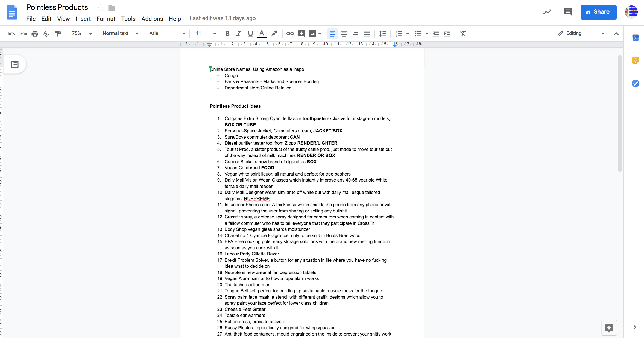Print the document with printer icon
Screen dimensions: 644x338
point(35,34)
